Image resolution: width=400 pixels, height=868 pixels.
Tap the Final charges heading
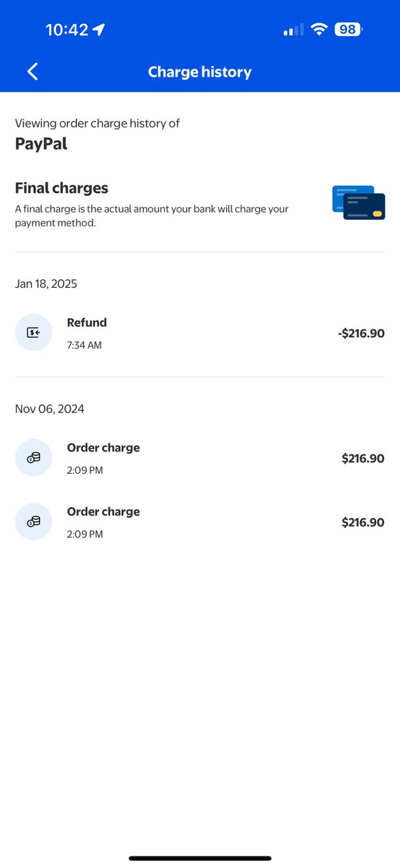tap(61, 188)
